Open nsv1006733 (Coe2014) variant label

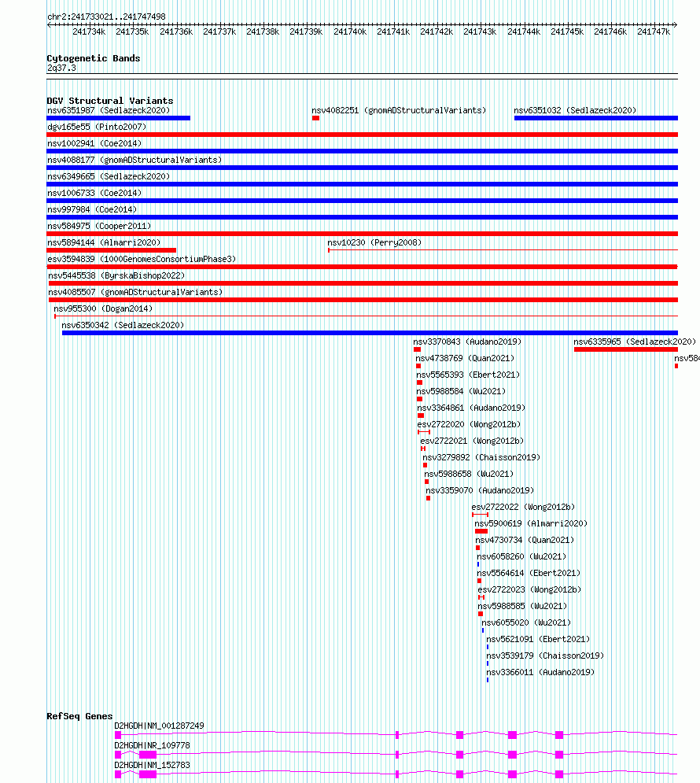coord(94,193)
